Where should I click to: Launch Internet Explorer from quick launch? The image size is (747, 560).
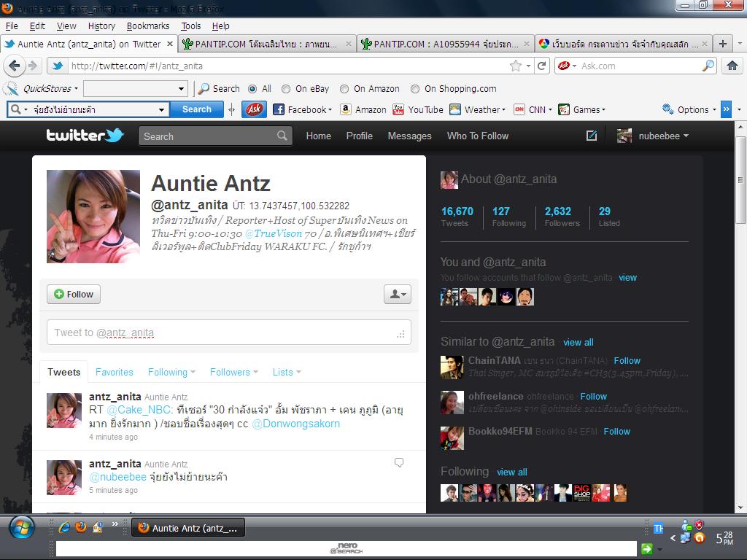click(x=64, y=527)
